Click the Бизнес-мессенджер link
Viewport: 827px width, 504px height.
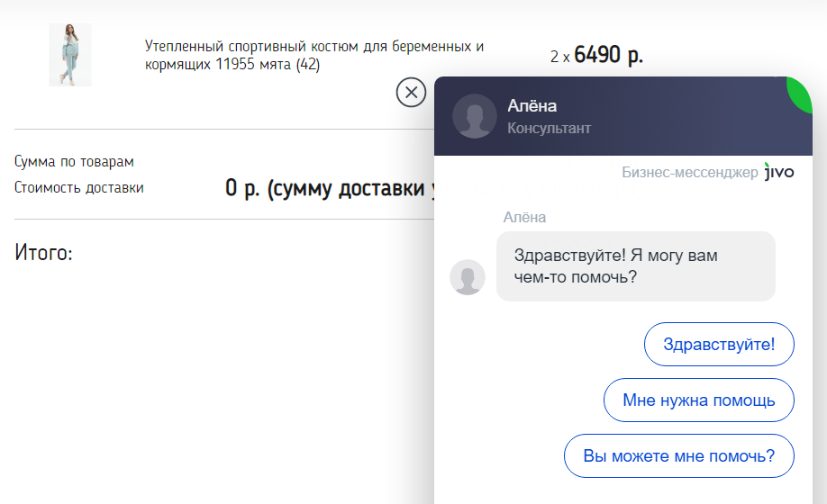tap(689, 172)
